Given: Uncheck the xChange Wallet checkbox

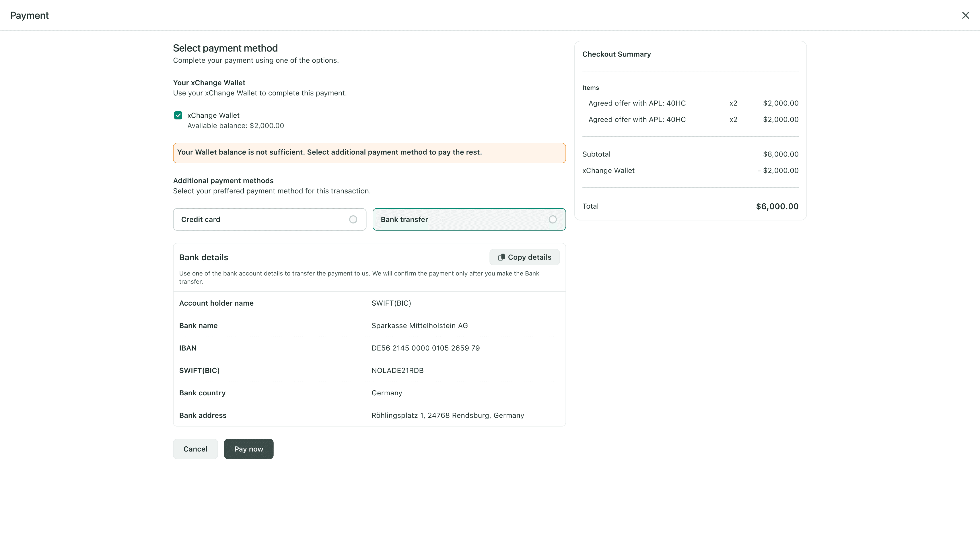Looking at the screenshot, I should (x=178, y=115).
